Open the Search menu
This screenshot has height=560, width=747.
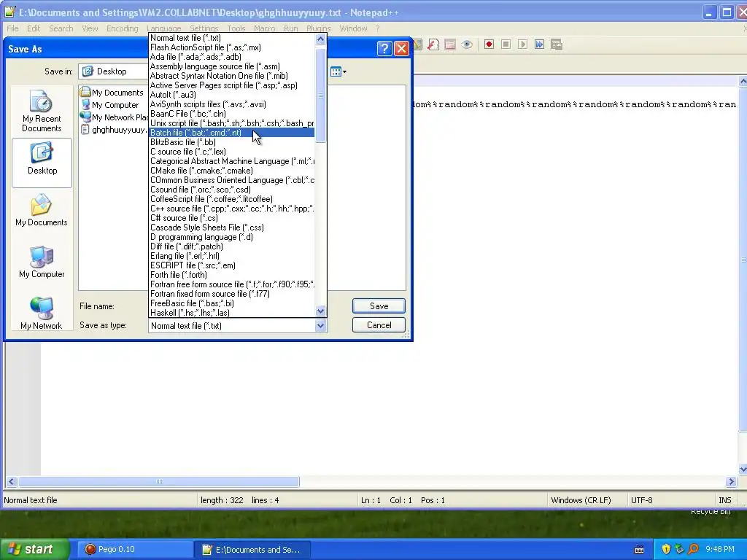(61, 28)
